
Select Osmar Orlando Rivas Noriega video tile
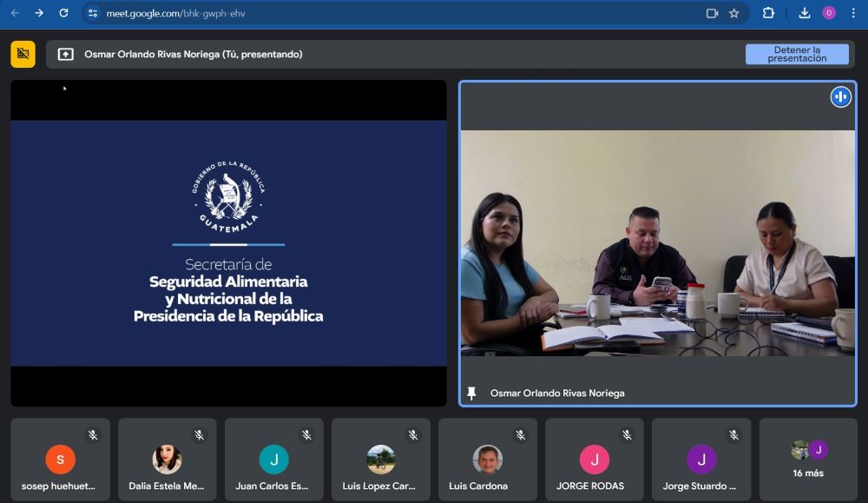(x=658, y=244)
